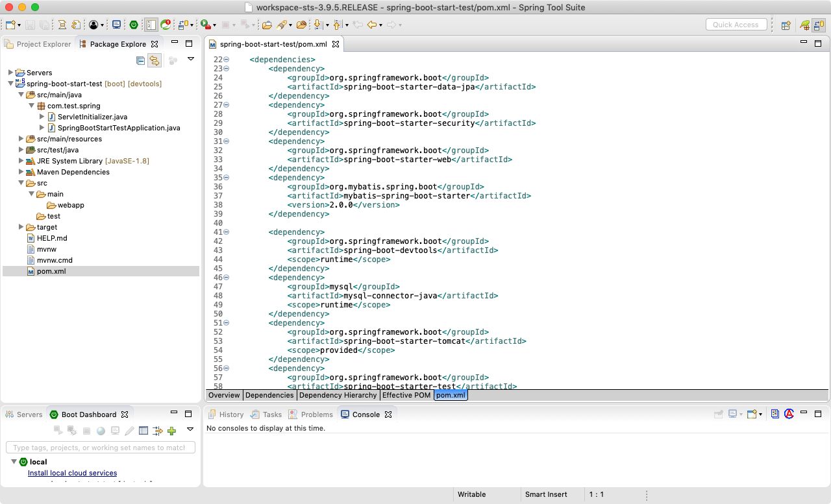Image resolution: width=831 pixels, height=504 pixels.
Task: Click the Open Perspective icon
Action: point(786,25)
